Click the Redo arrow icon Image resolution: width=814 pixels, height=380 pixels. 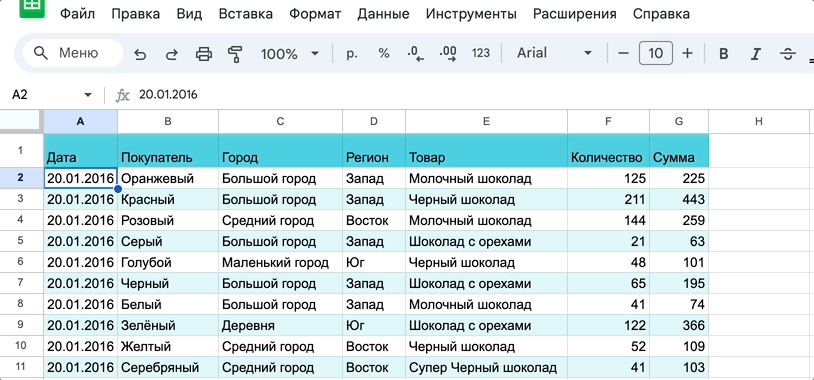tap(171, 54)
